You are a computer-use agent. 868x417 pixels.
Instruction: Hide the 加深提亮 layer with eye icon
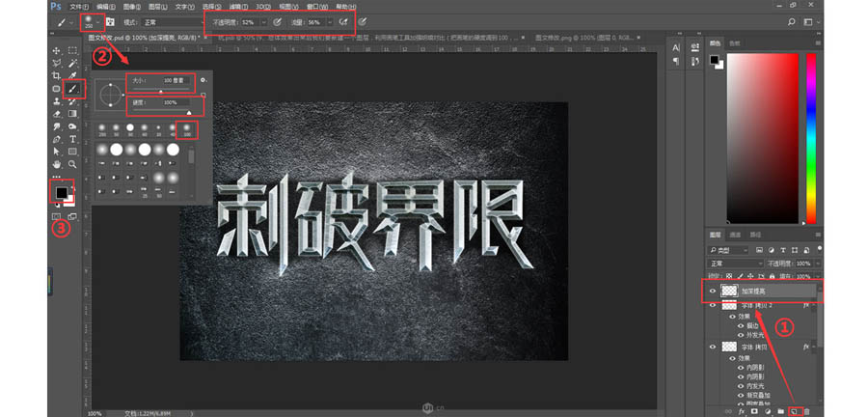pos(713,291)
